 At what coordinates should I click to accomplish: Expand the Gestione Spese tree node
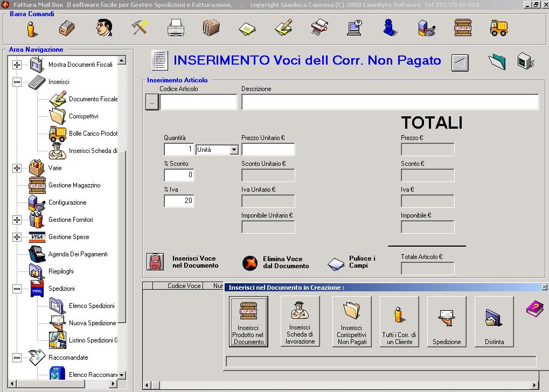(17, 237)
